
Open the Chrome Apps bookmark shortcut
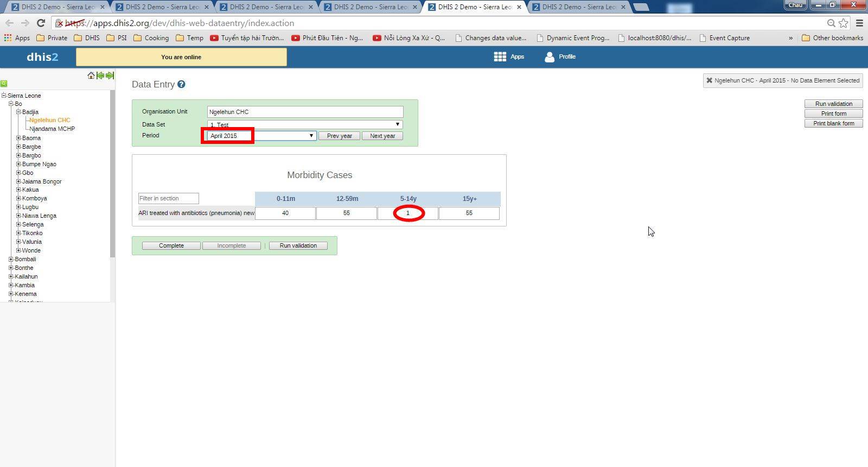17,38
